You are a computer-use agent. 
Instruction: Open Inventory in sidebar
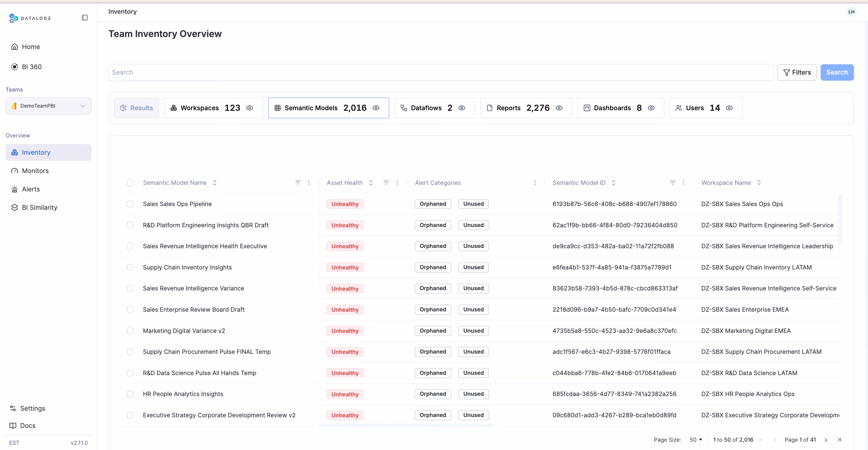(x=49, y=152)
